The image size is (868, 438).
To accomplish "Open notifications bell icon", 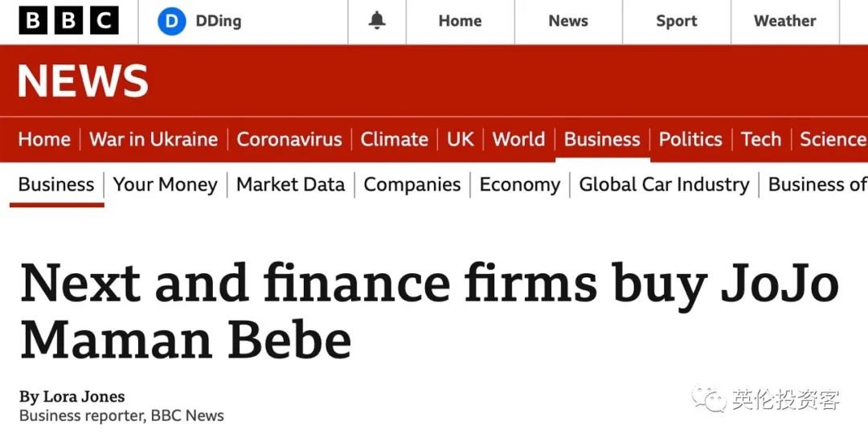I will pyautogui.click(x=377, y=22).
